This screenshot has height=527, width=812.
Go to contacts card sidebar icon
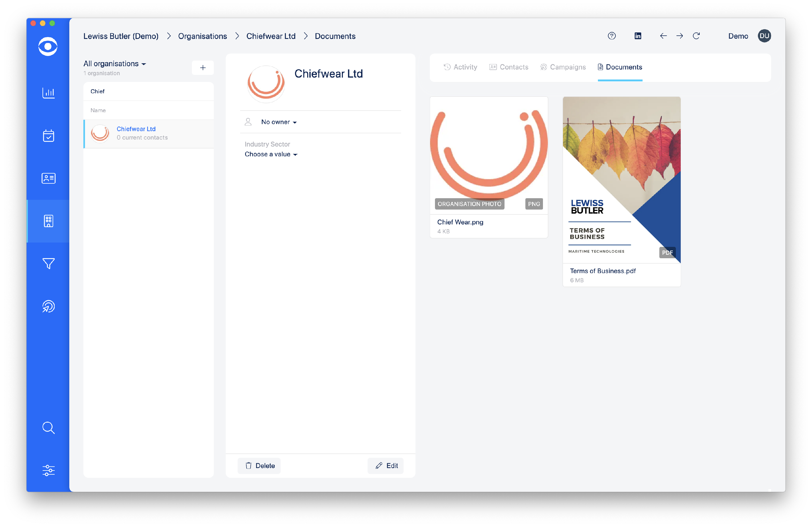pyautogui.click(x=48, y=178)
